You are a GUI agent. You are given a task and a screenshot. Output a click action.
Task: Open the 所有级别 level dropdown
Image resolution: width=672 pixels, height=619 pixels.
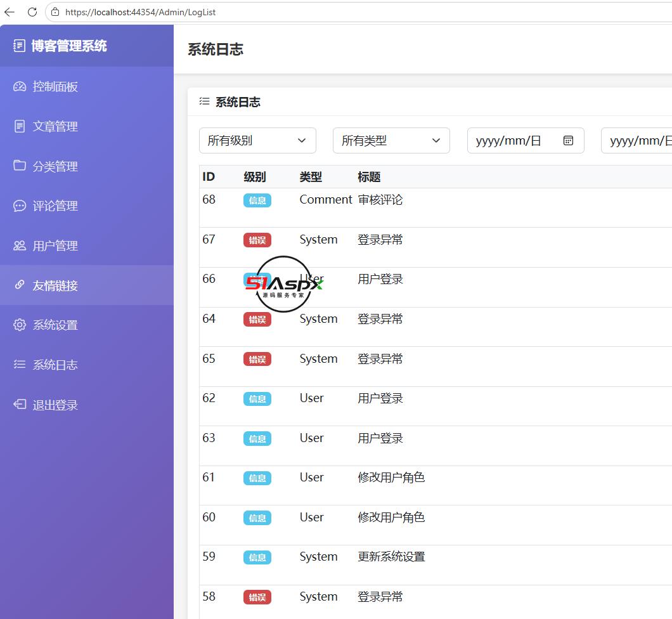257,140
